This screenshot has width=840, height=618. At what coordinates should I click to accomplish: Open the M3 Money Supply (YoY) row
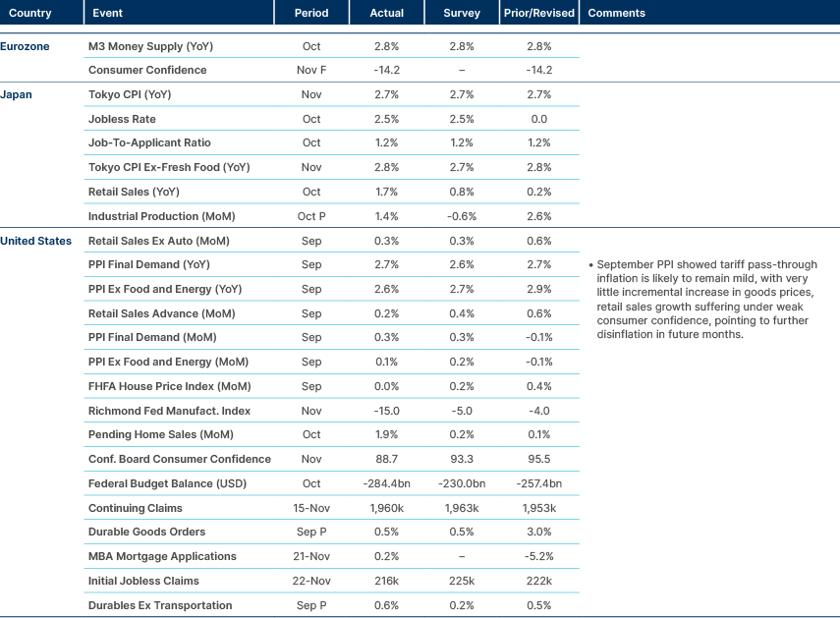153,45
